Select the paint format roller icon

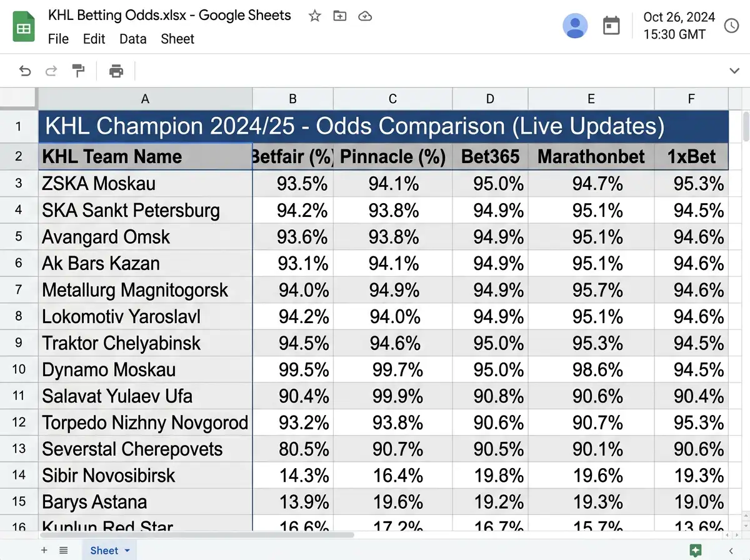(79, 71)
